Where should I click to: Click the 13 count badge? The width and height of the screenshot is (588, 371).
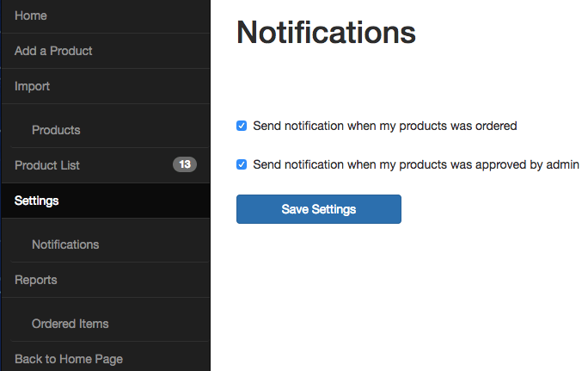click(185, 164)
